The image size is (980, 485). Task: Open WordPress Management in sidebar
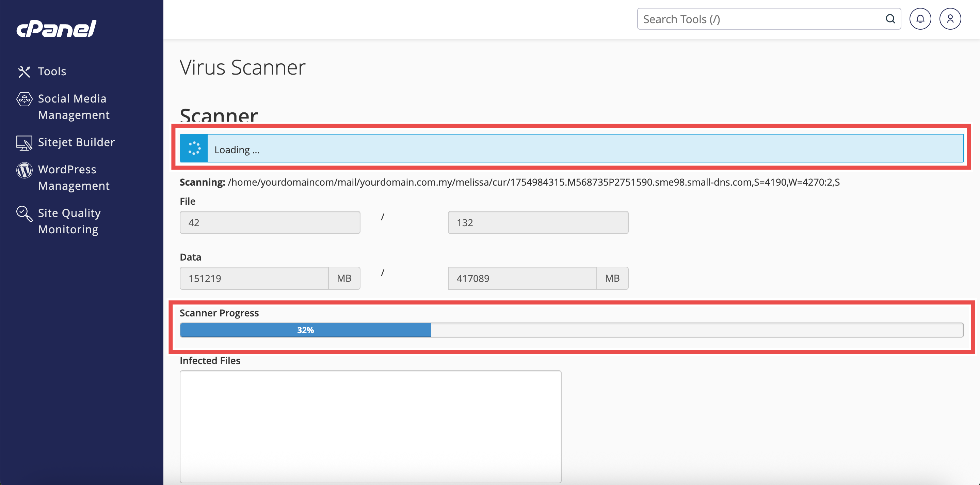[x=74, y=177]
